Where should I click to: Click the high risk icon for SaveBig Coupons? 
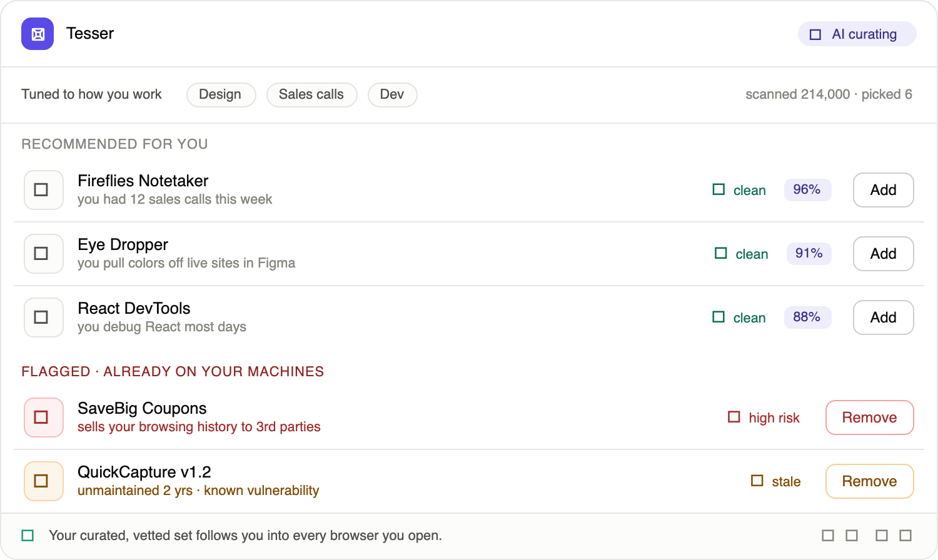click(x=734, y=417)
